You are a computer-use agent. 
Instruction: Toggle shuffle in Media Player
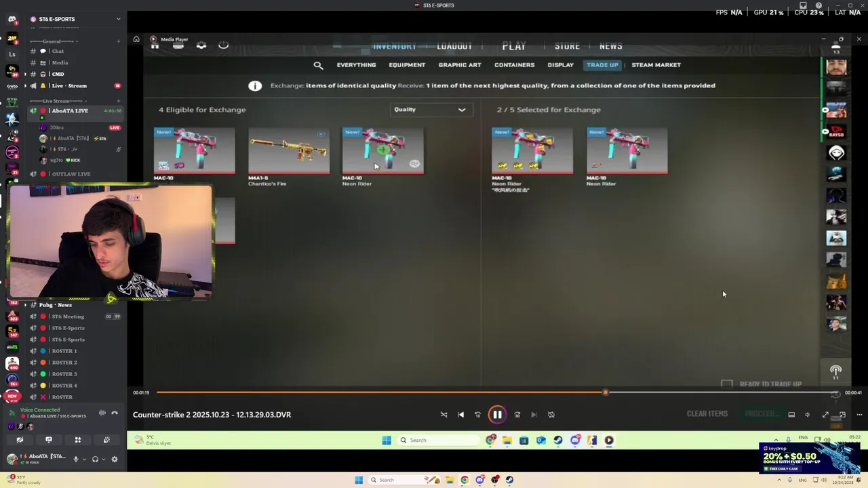pyautogui.click(x=444, y=415)
